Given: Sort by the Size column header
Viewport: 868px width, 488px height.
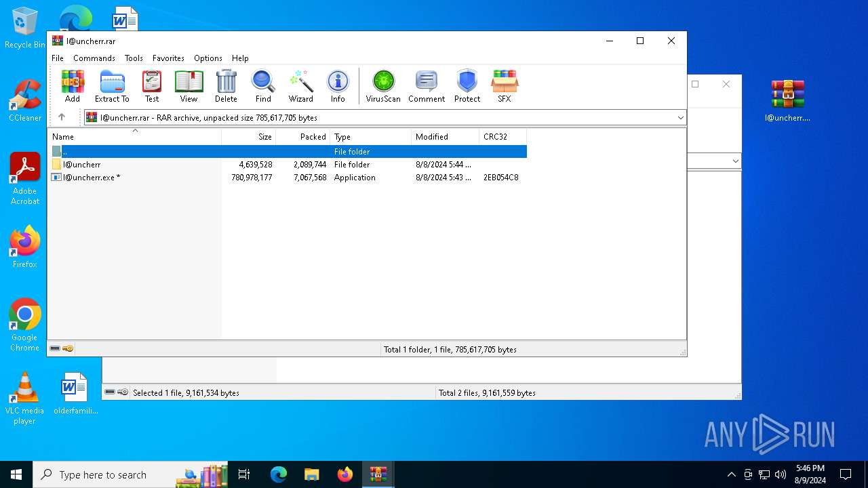Looking at the screenshot, I should click(249, 136).
